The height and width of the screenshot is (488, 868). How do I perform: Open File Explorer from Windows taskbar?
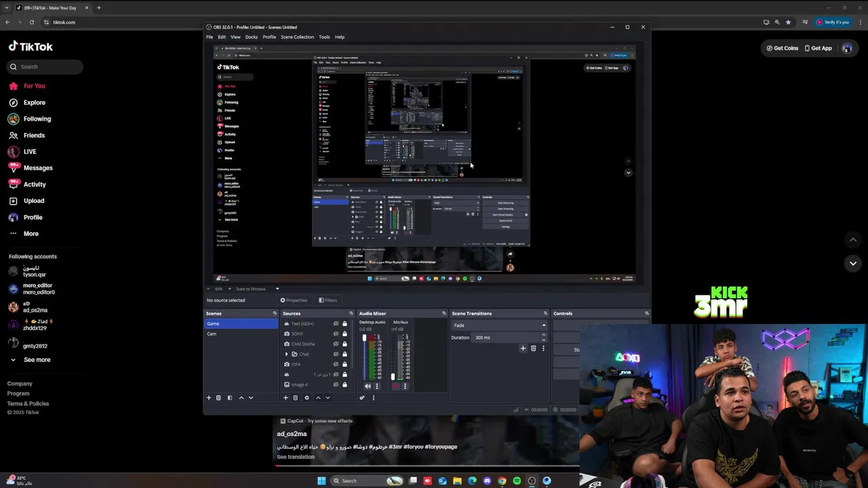coord(457,481)
